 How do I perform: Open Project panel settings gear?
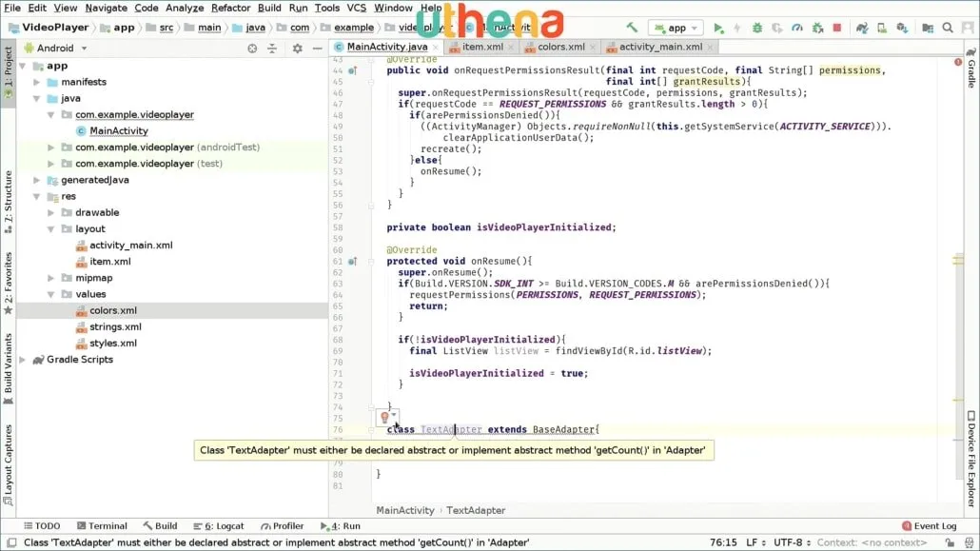298,49
